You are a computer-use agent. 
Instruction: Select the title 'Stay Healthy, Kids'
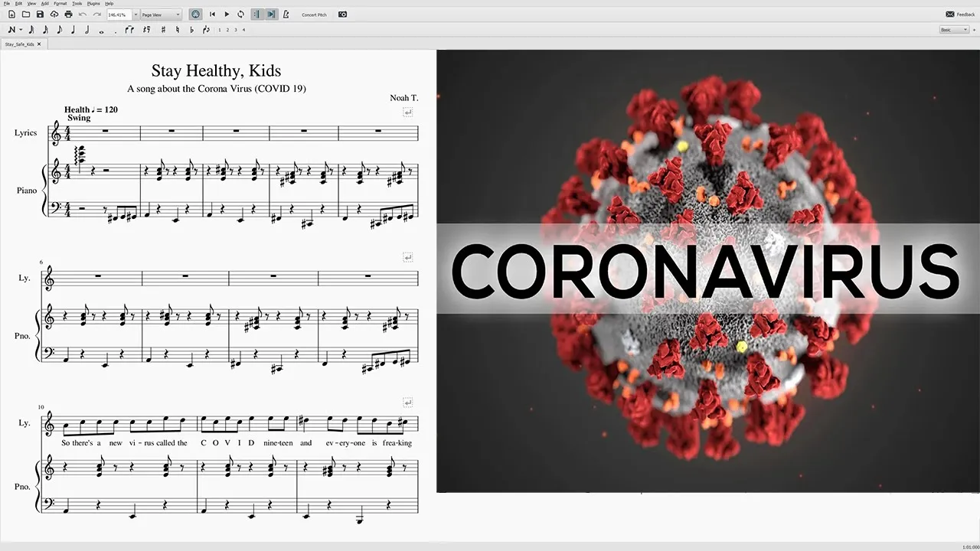216,71
